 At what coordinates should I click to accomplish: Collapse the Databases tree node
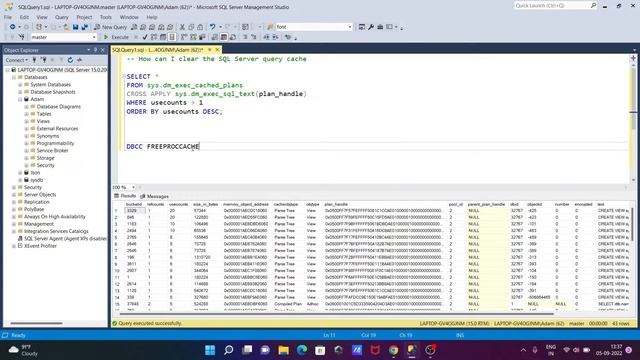pyautogui.click(x=14, y=77)
